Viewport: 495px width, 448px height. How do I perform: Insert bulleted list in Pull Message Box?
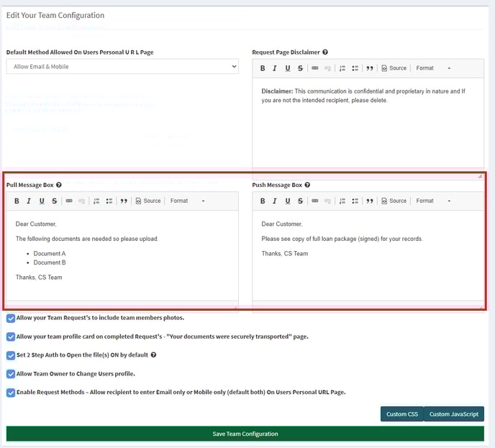click(x=109, y=201)
